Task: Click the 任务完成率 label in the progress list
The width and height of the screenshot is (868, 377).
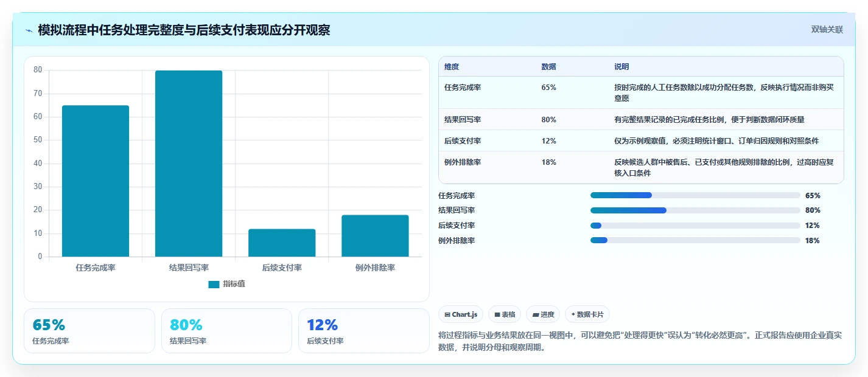Action: (457, 196)
